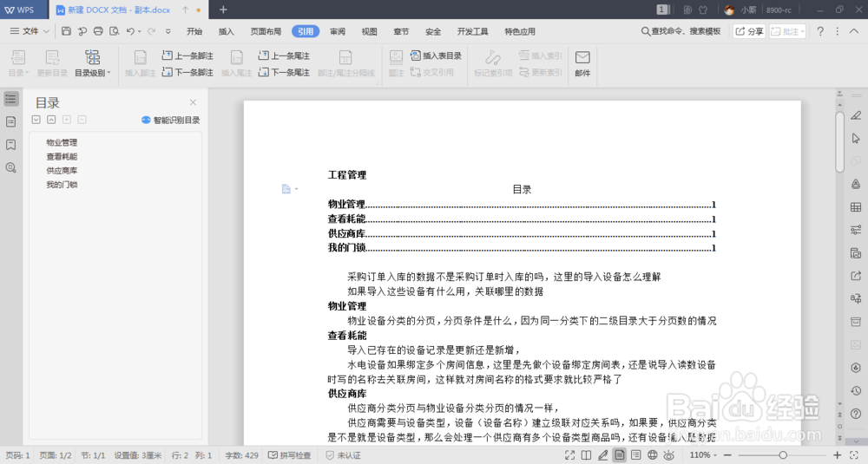Click the document icon beside the TOC
This screenshot has height=464, width=868.
point(286,189)
